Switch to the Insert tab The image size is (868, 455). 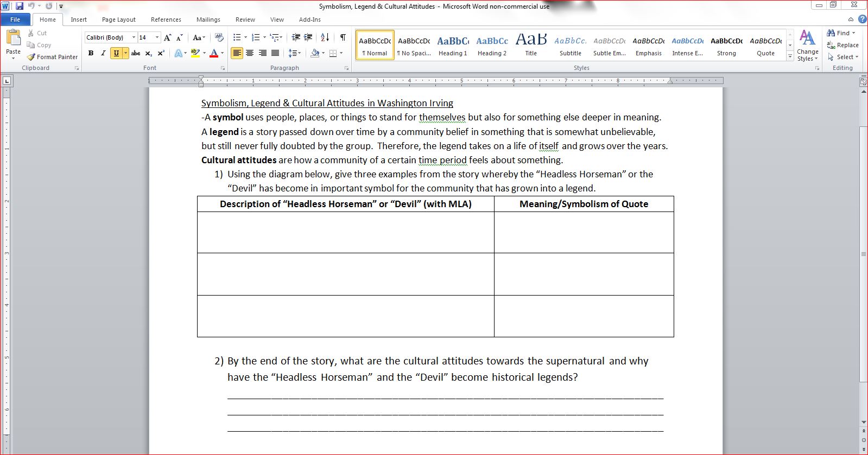[79, 20]
